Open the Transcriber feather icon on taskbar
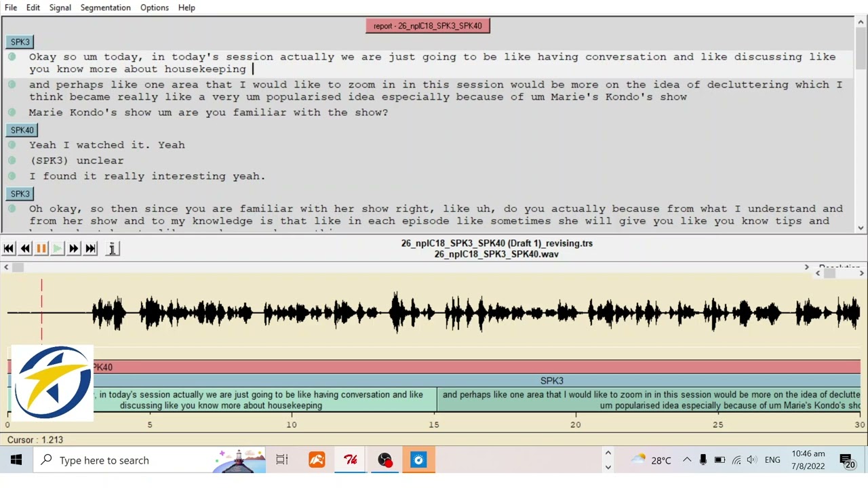Image resolution: width=868 pixels, height=488 pixels. (351, 460)
